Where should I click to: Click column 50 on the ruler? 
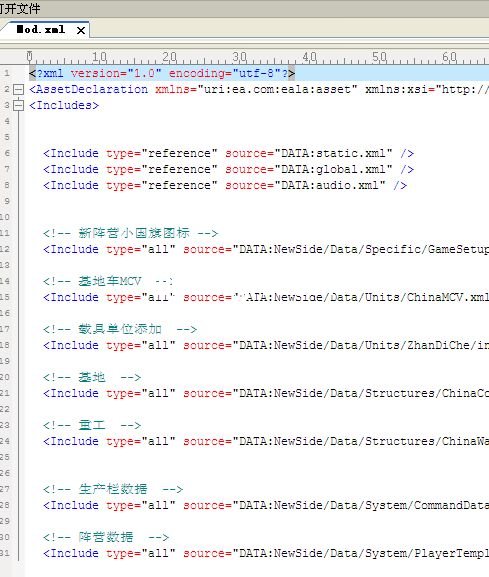coord(379,57)
